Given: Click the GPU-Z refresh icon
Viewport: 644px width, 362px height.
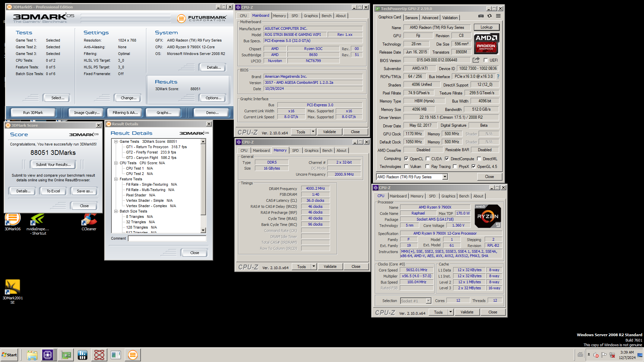Looking at the screenshot, I should click(490, 16).
